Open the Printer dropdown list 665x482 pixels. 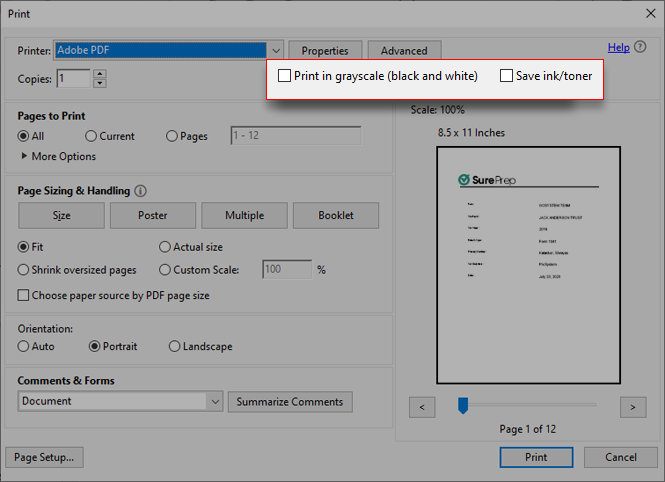point(275,50)
